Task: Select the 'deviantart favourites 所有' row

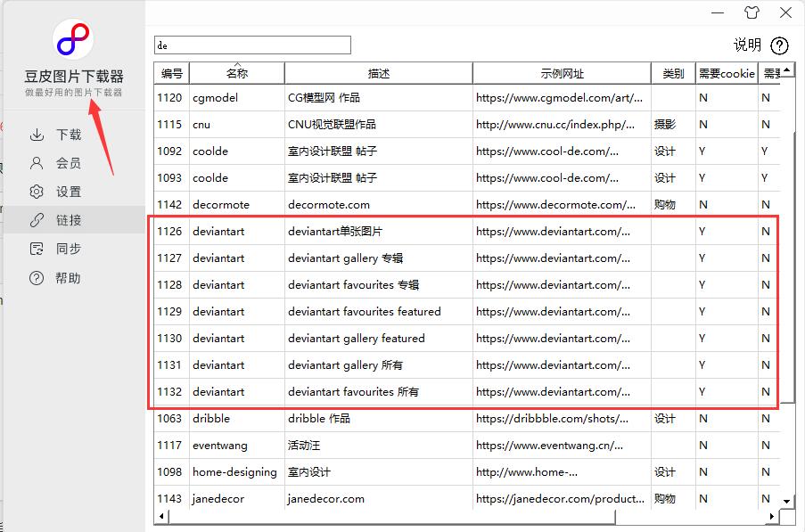Action: 467,391
